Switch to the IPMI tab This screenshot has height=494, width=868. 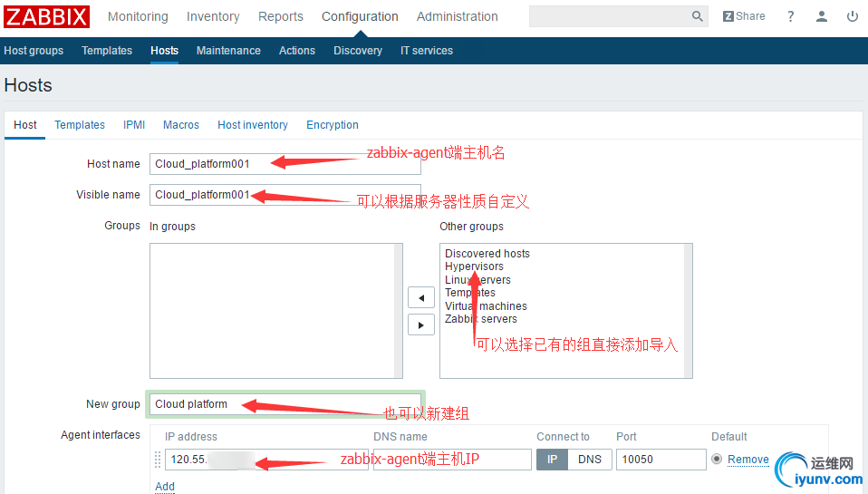click(x=134, y=125)
